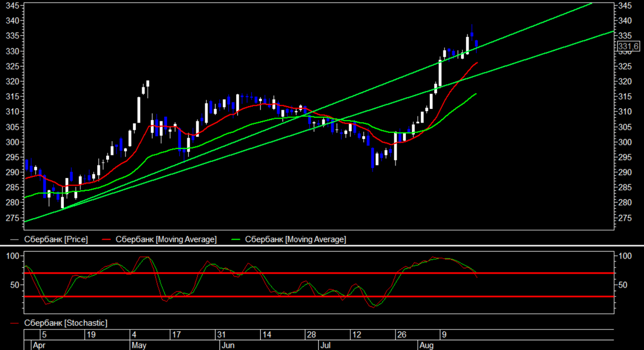644x350 pixels.
Task: Click date marker 9 on time axis
Action: click(x=444, y=335)
